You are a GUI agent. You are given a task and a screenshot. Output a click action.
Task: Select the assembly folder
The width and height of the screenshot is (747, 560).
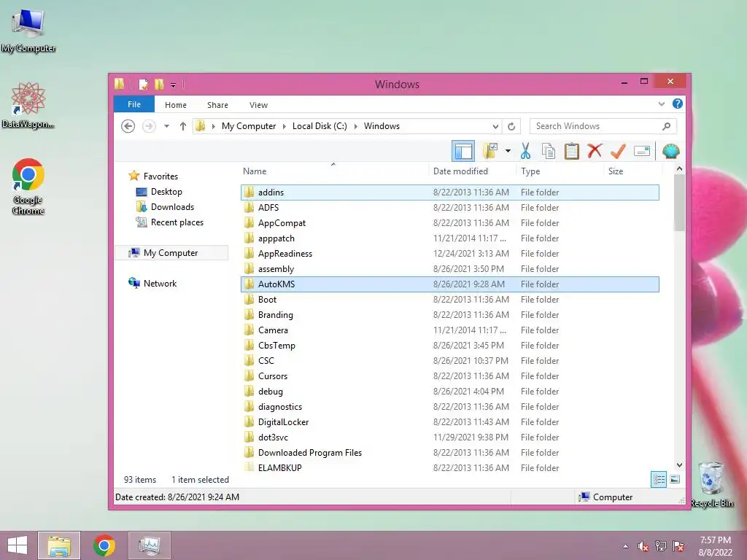click(450, 269)
